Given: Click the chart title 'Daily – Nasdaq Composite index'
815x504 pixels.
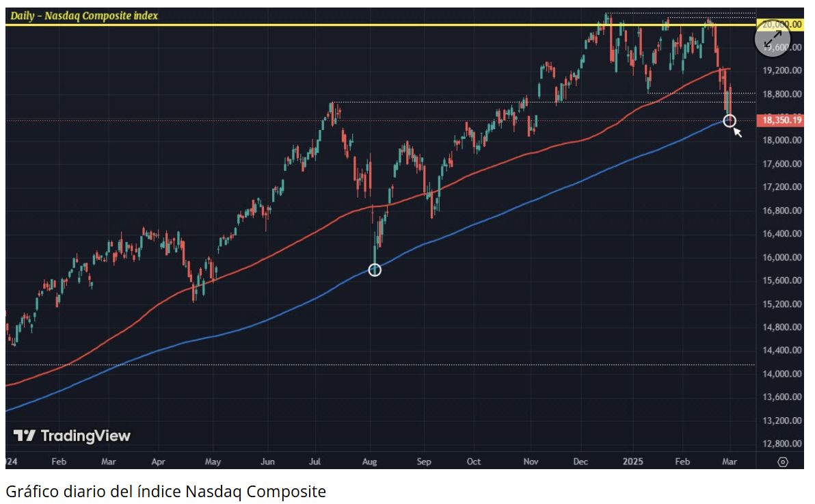Looking at the screenshot, I should tap(83, 15).
